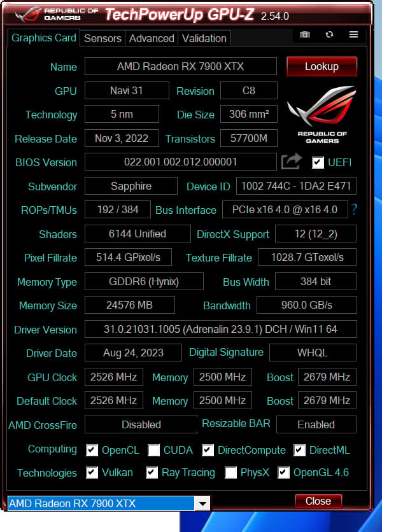The width and height of the screenshot is (417, 532).
Task: Toggle the Ray Tracing checkbox
Action: coord(152,472)
